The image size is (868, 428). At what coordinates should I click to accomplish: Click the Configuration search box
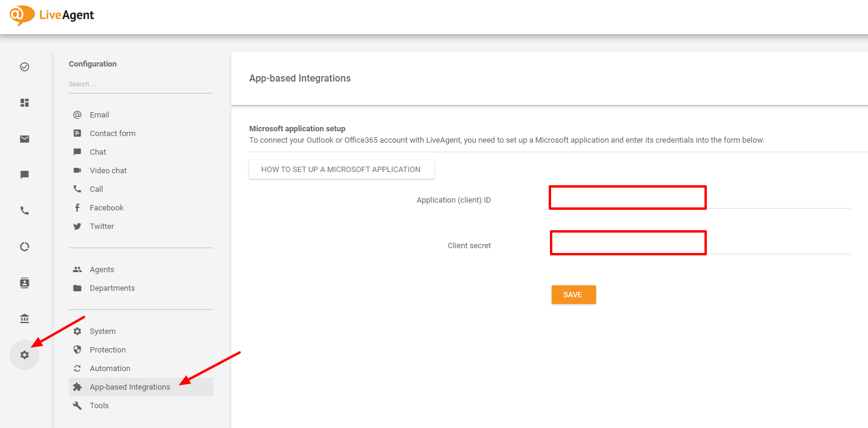pyautogui.click(x=140, y=85)
